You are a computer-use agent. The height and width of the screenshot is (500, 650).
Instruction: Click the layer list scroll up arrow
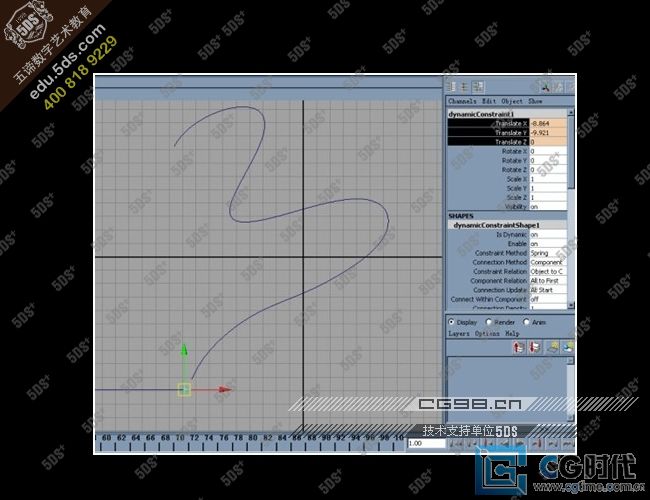[570, 361]
